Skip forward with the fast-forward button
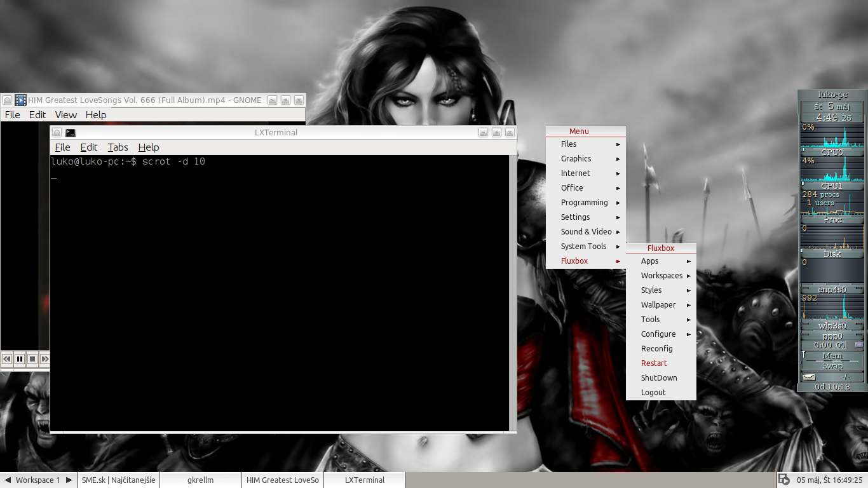This screenshot has width=868, height=488. point(45,359)
